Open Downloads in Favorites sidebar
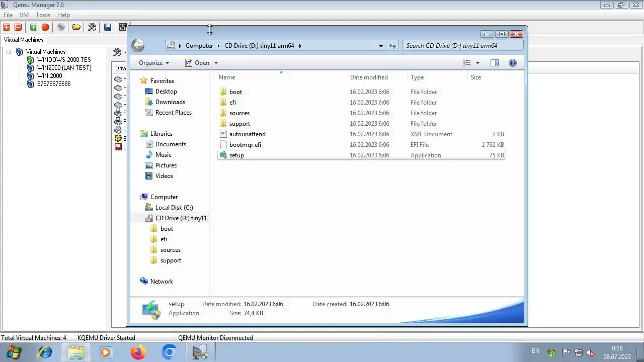Screen dimensions: 644x362 [170, 102]
